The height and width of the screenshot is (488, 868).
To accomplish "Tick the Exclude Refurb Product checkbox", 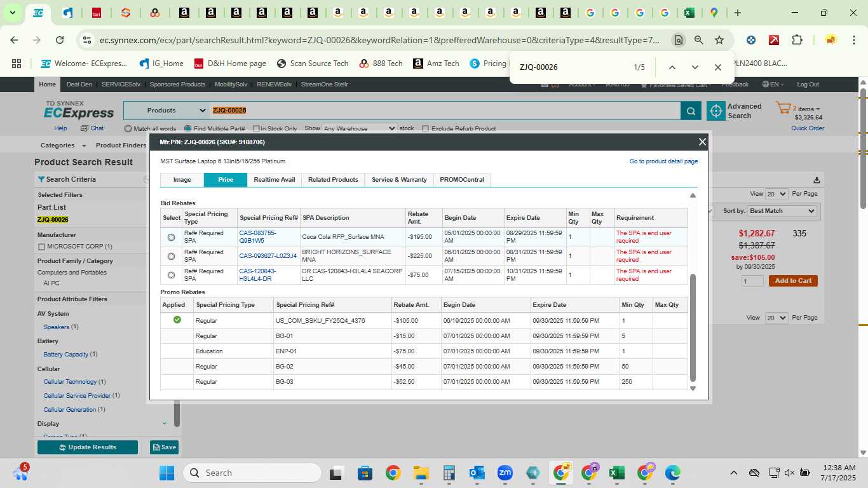I will (426, 129).
